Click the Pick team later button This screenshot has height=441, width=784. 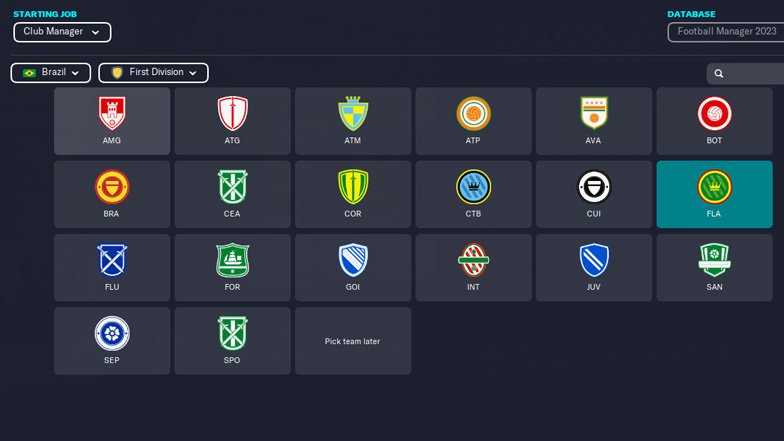[353, 341]
